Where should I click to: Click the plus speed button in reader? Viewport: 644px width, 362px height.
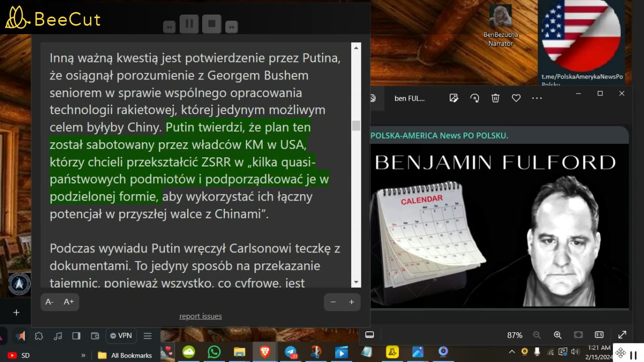click(352, 302)
